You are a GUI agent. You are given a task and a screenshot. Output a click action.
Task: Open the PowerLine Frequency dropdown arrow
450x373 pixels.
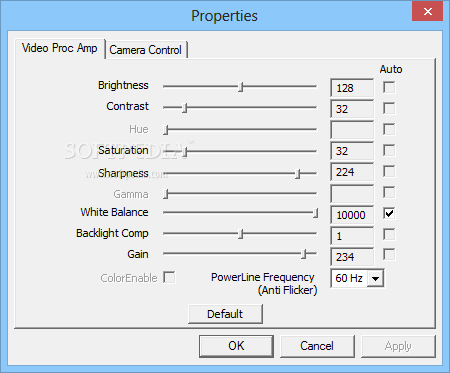click(x=375, y=278)
